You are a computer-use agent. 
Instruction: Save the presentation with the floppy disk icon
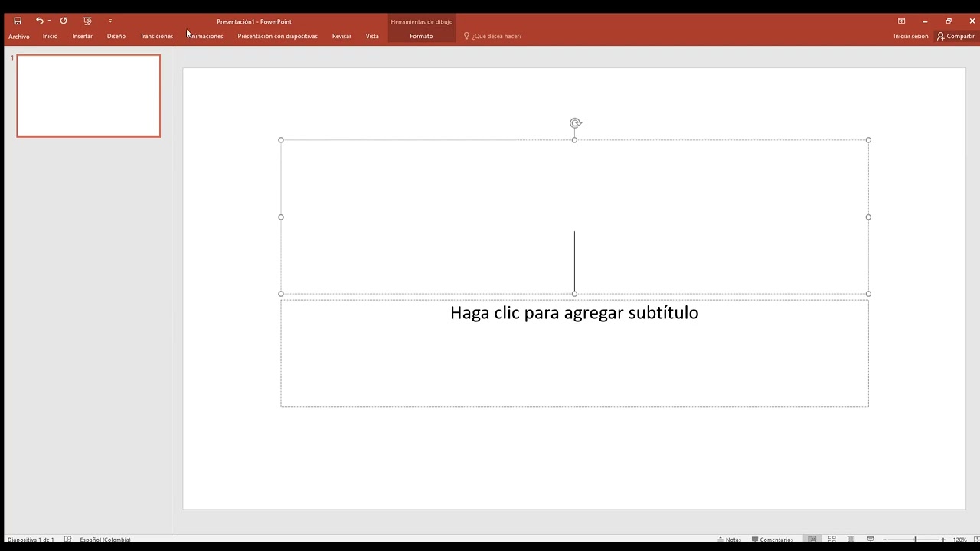[18, 21]
